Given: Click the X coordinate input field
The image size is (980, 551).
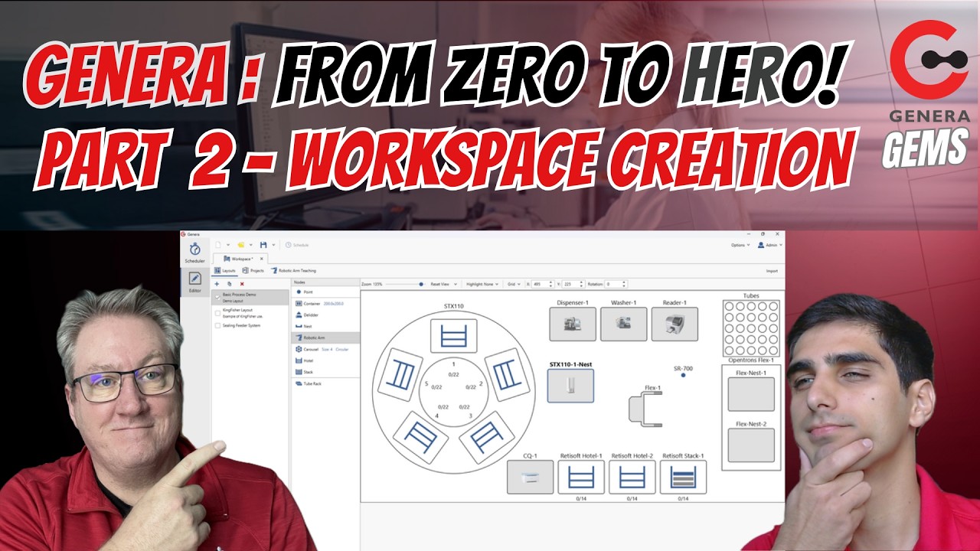Looking at the screenshot, I should (x=544, y=284).
